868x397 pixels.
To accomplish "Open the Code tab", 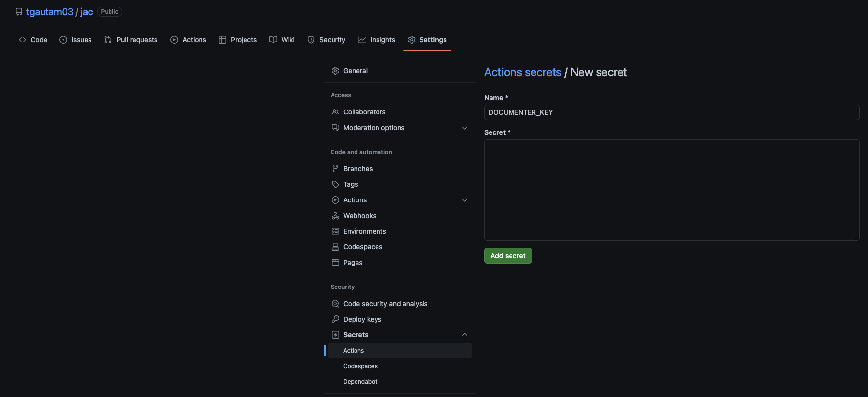I will 33,40.
